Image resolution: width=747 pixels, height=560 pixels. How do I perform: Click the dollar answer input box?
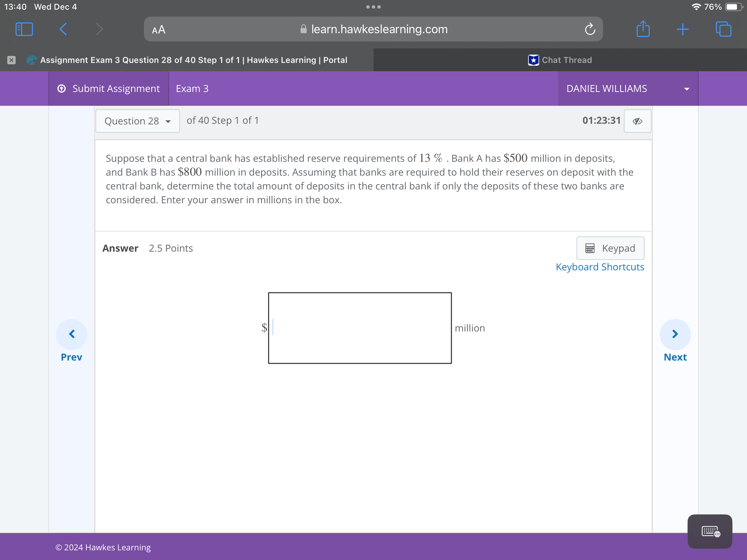tap(360, 328)
